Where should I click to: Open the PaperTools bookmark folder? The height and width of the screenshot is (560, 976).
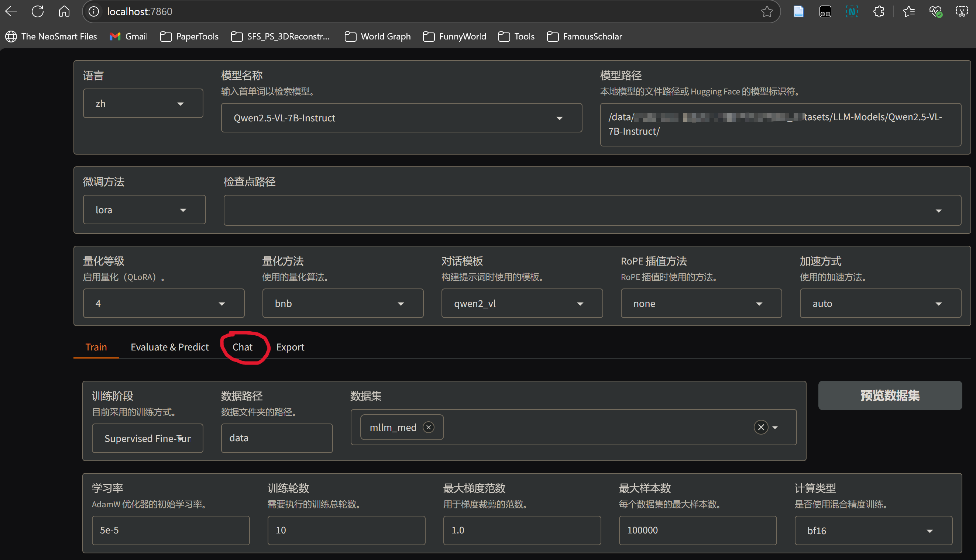click(x=189, y=37)
